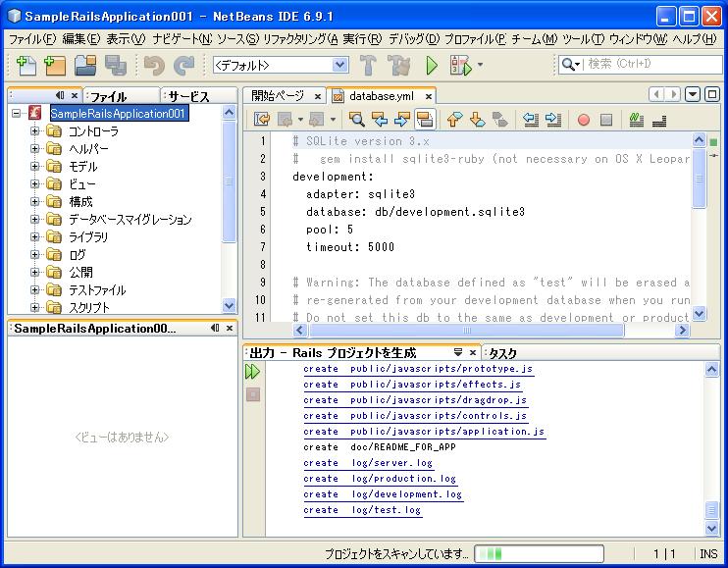The height and width of the screenshot is (568, 728).
Task: Click the Redo arrow icon
Action: pos(183,66)
